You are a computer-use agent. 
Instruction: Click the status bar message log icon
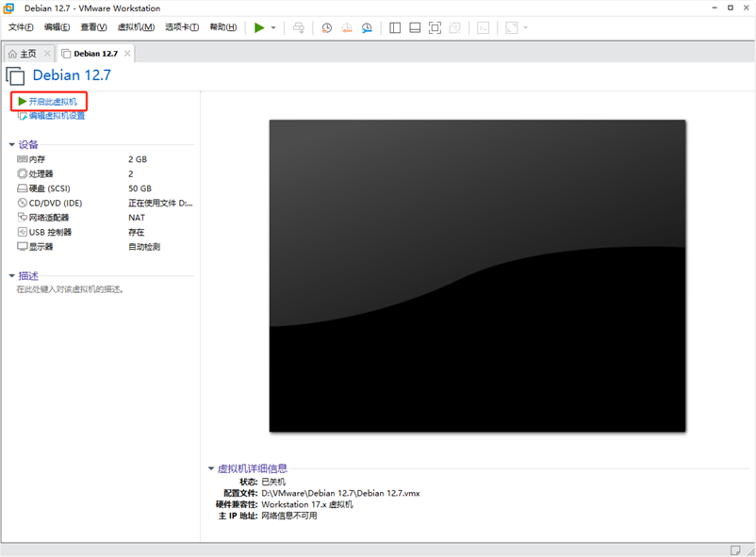[734, 550]
